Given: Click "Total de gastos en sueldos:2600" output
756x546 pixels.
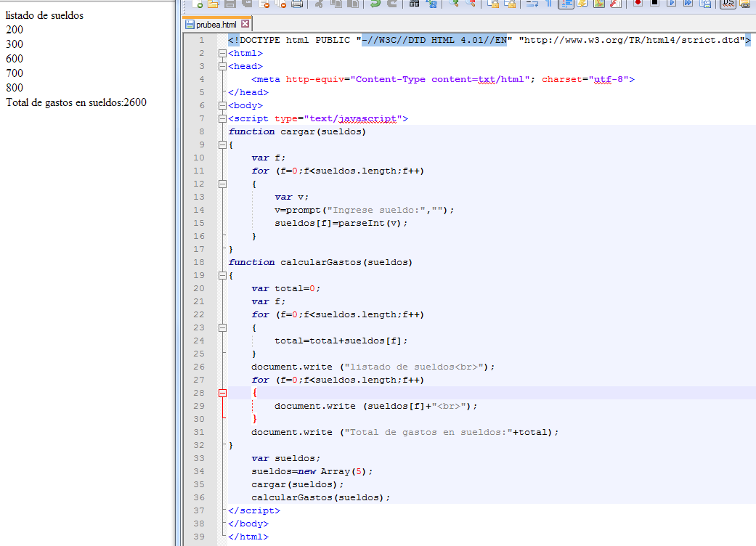Looking at the screenshot, I should tap(76, 102).
